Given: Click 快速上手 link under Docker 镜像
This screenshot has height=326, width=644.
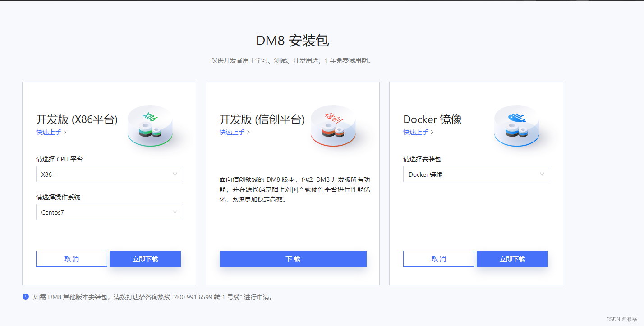Looking at the screenshot, I should point(418,132).
